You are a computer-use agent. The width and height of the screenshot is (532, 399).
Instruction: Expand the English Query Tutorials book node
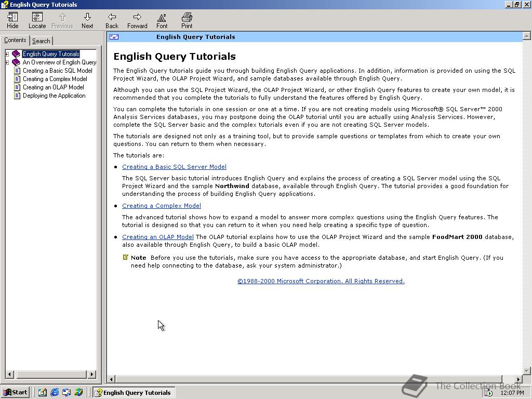click(7, 54)
